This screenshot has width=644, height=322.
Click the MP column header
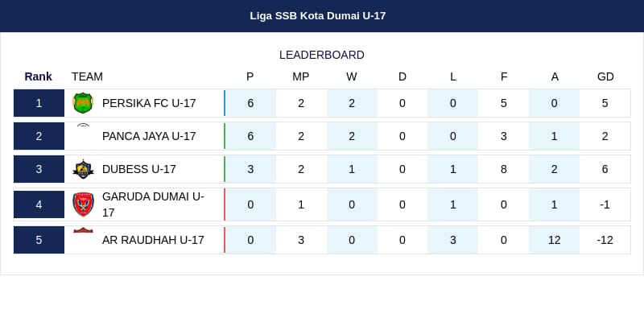301,76
